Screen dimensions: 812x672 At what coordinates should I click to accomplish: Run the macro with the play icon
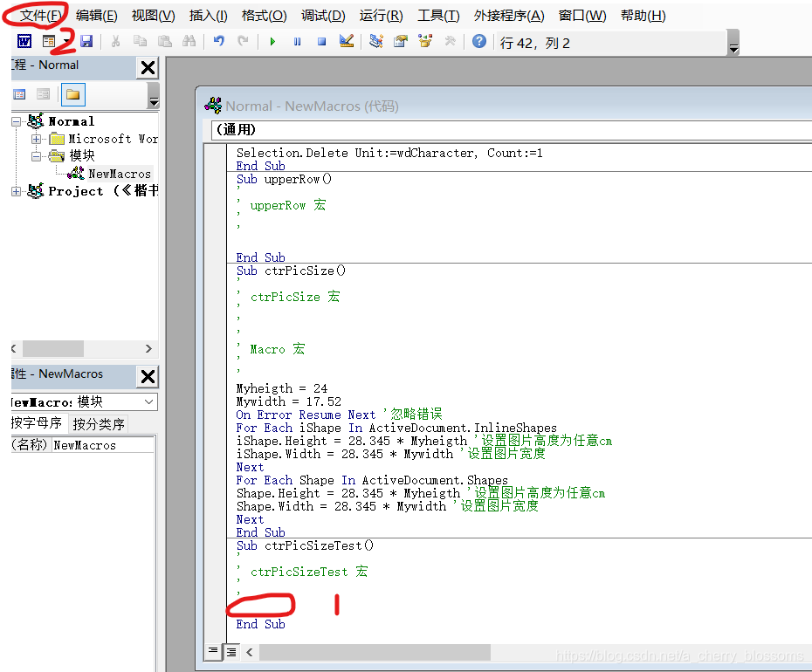click(272, 41)
